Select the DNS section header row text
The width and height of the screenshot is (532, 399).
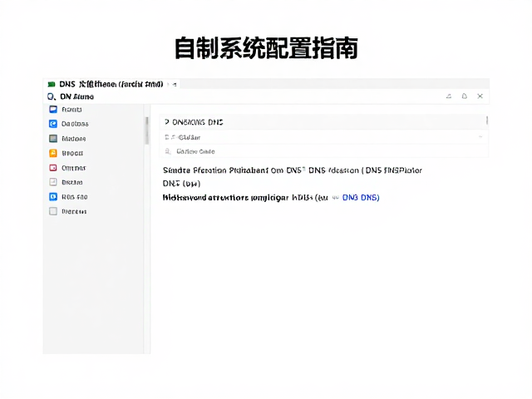[198, 122]
